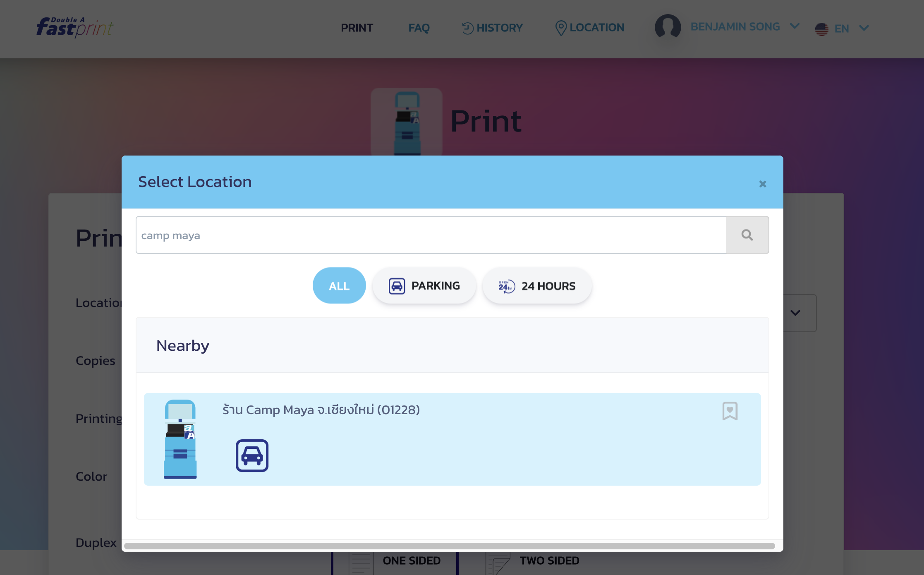This screenshot has height=575, width=924.
Task: Open the FAQ page
Action: (419, 28)
